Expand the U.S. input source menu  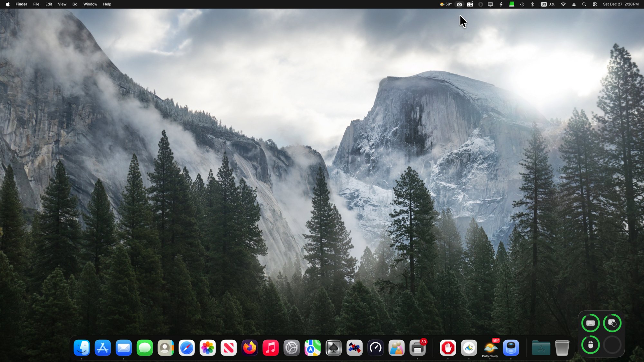tap(548, 4)
